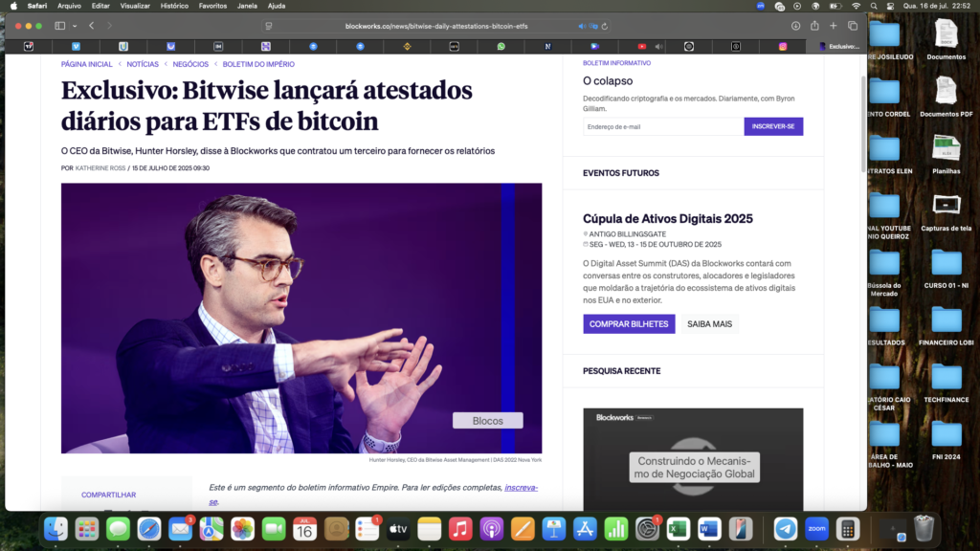Click the NEGÓCIOS breadcrumb link
This screenshot has width=980, height=551.
(x=190, y=64)
